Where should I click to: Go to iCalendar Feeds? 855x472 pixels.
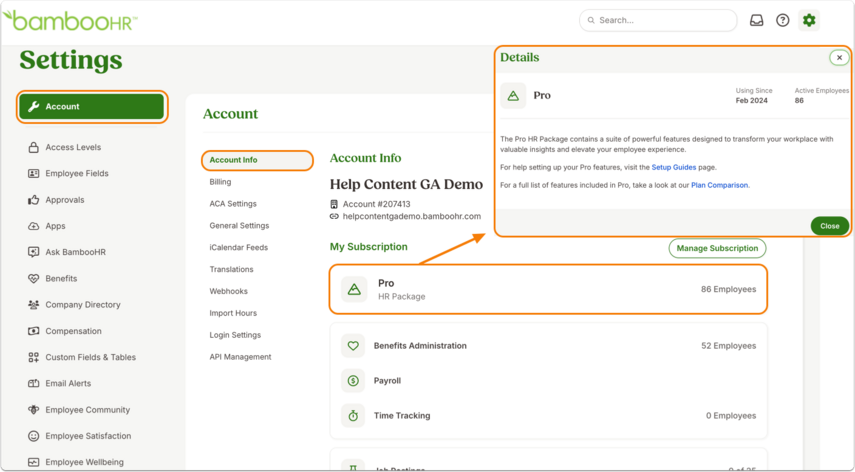[238, 247]
